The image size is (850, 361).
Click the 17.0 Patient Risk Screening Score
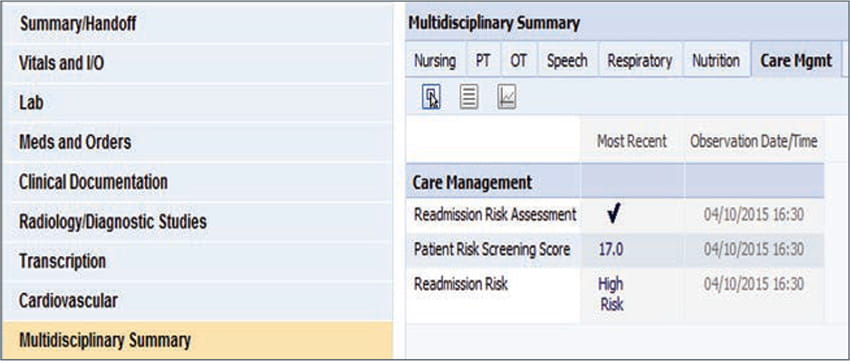pyautogui.click(x=611, y=249)
